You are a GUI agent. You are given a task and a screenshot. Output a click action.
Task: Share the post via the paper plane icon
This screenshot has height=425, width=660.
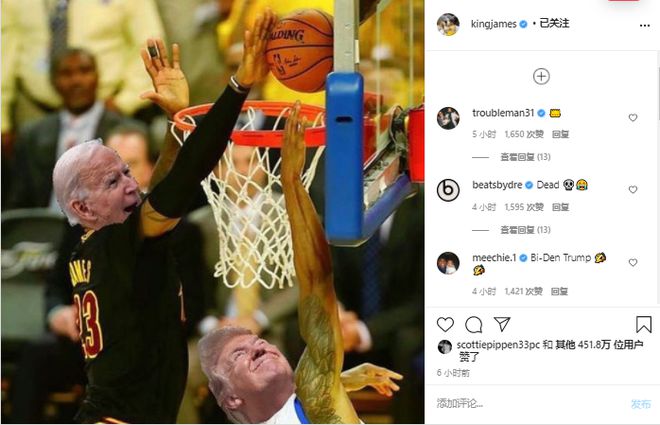point(502,324)
